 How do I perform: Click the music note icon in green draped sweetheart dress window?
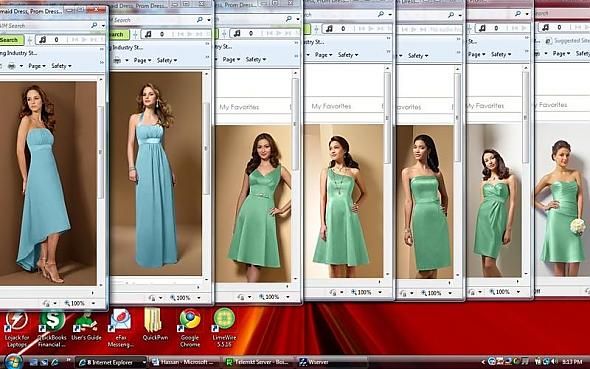(x=482, y=28)
